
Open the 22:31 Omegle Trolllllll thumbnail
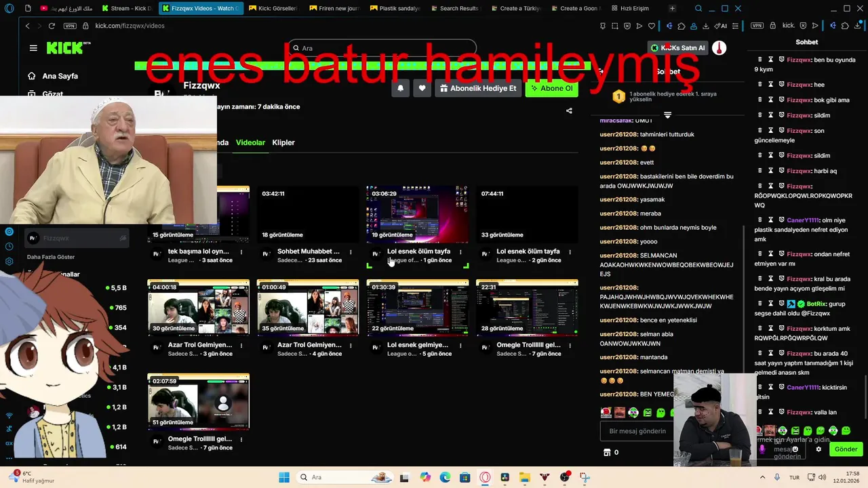click(527, 308)
